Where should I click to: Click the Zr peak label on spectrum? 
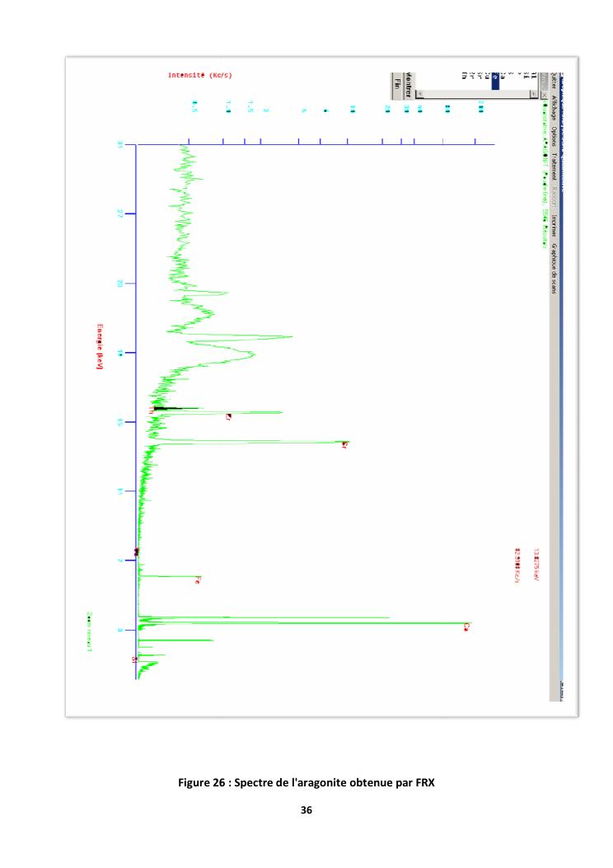228,416
